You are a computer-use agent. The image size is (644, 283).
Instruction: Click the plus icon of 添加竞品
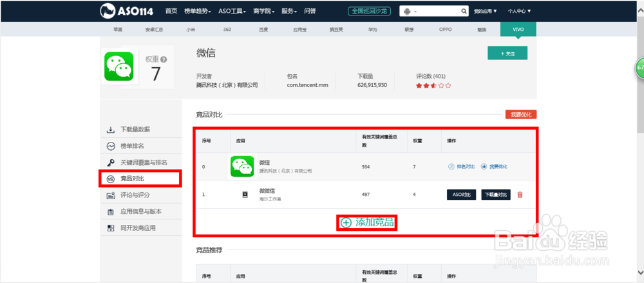click(x=346, y=222)
